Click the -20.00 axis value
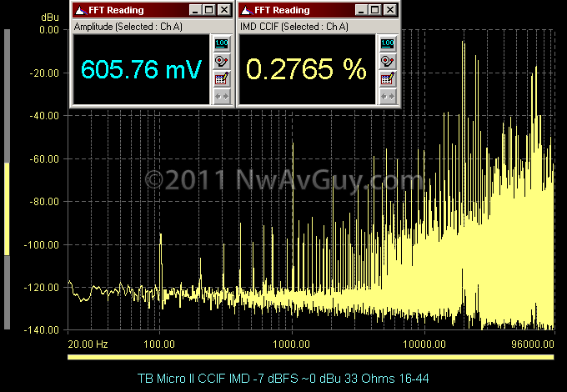The width and height of the screenshot is (567, 392). pyautogui.click(x=44, y=73)
